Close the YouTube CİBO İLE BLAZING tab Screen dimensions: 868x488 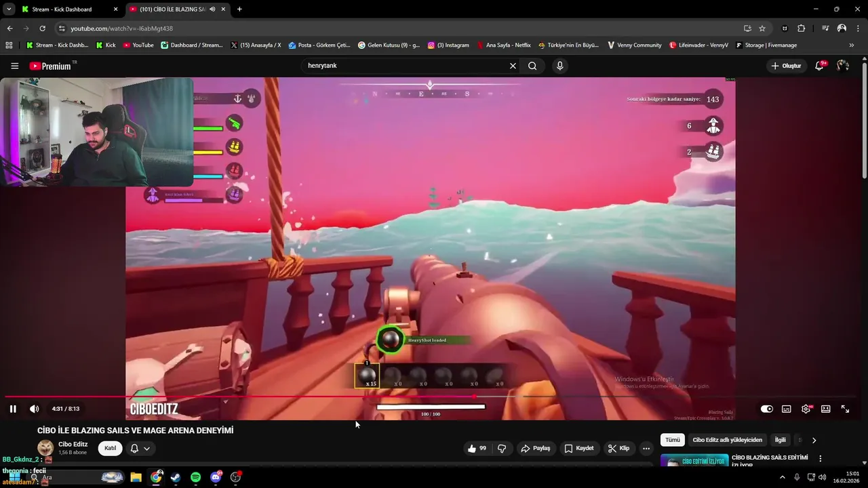(x=223, y=9)
